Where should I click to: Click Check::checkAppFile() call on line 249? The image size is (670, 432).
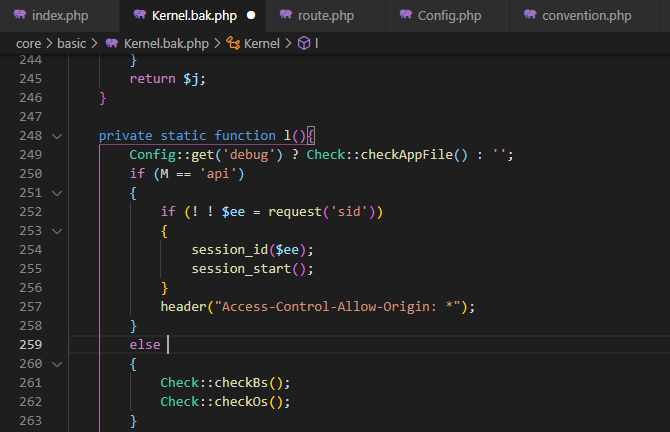387,155
